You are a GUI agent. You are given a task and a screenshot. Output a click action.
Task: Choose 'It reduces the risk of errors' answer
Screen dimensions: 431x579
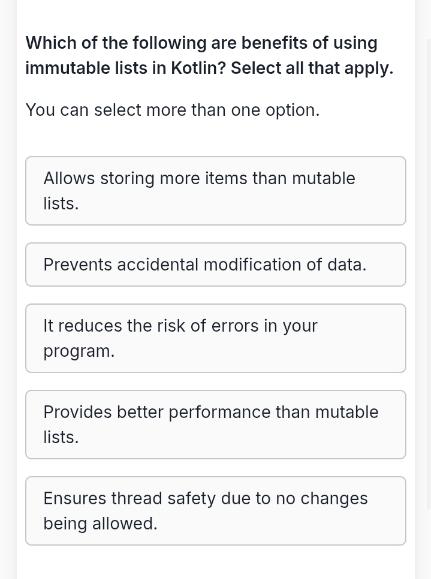click(x=215, y=338)
